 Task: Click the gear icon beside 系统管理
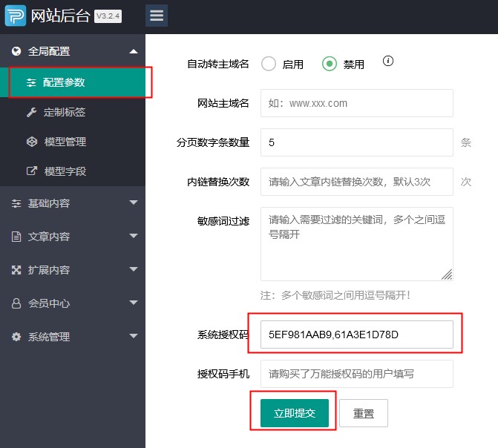pos(16,337)
